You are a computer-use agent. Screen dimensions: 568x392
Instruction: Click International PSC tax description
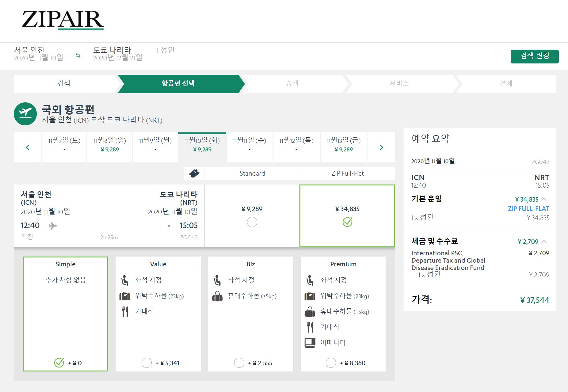tap(448, 260)
